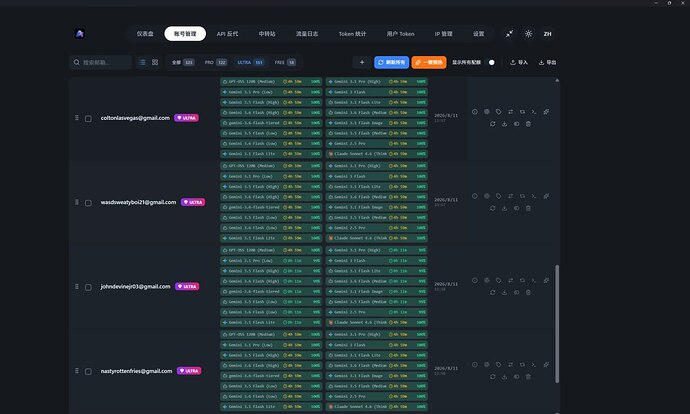Screen dimensions: 690x414
Task: Click swap-arrows icon in coltonlasvegas@gmail.com row
Action: (x=510, y=112)
